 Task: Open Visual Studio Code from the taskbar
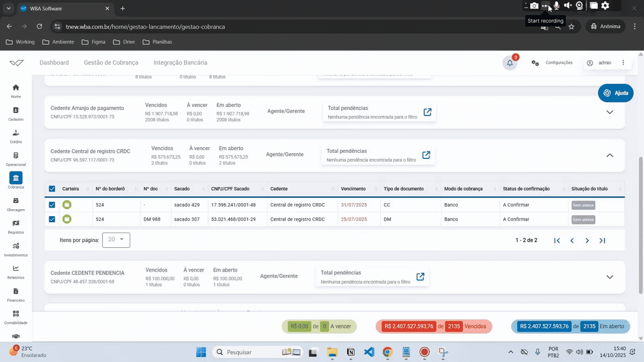[369, 352]
